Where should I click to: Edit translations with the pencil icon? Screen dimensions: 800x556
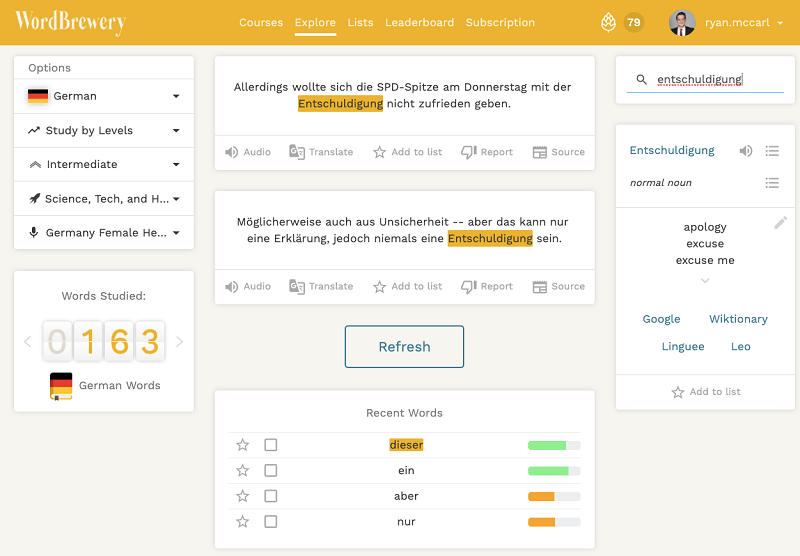click(780, 223)
